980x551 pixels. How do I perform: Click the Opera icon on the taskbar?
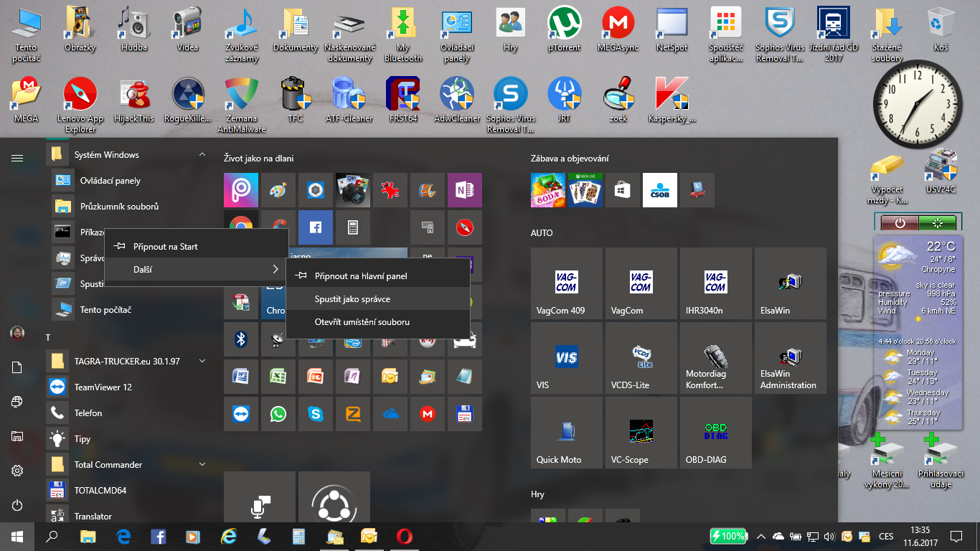coord(405,536)
